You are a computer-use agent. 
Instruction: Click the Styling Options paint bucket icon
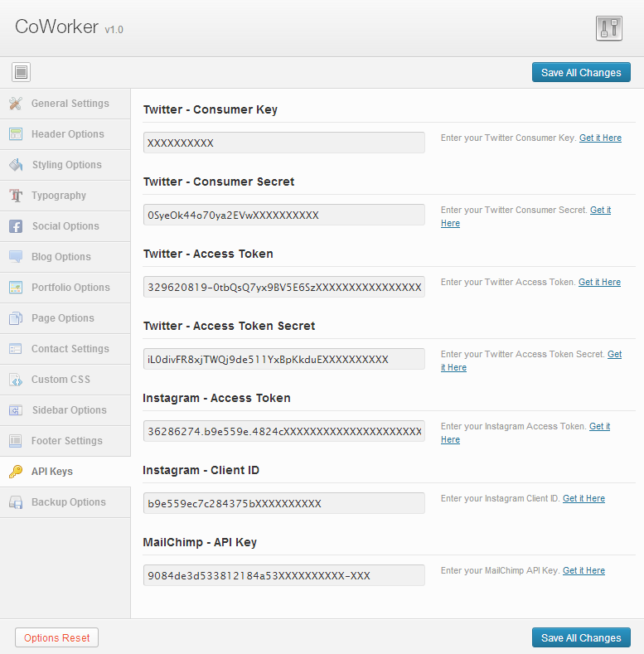16,165
